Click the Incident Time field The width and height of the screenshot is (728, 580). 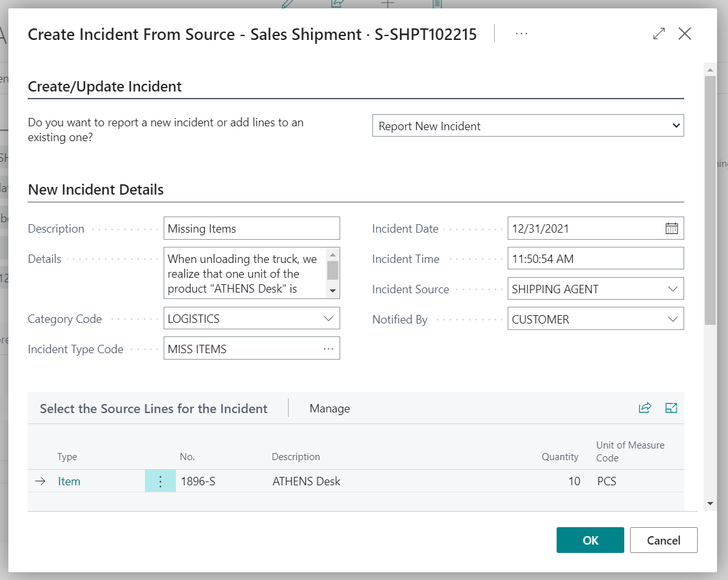(x=595, y=258)
